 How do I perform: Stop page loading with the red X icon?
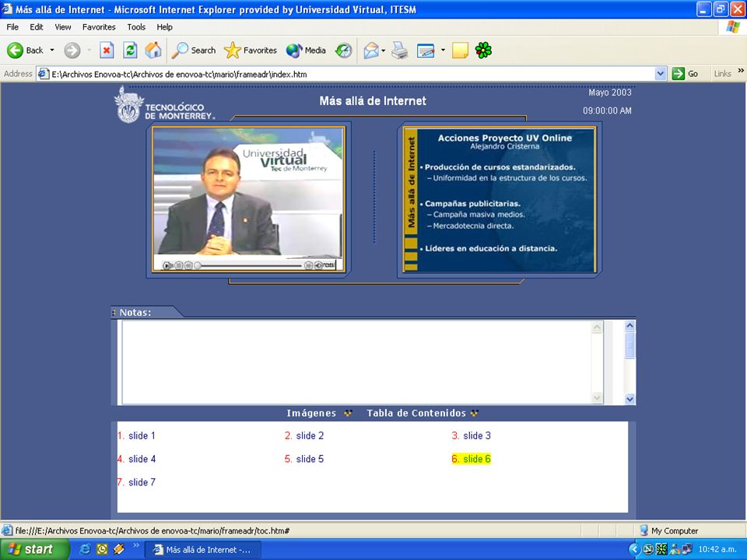[x=107, y=50]
